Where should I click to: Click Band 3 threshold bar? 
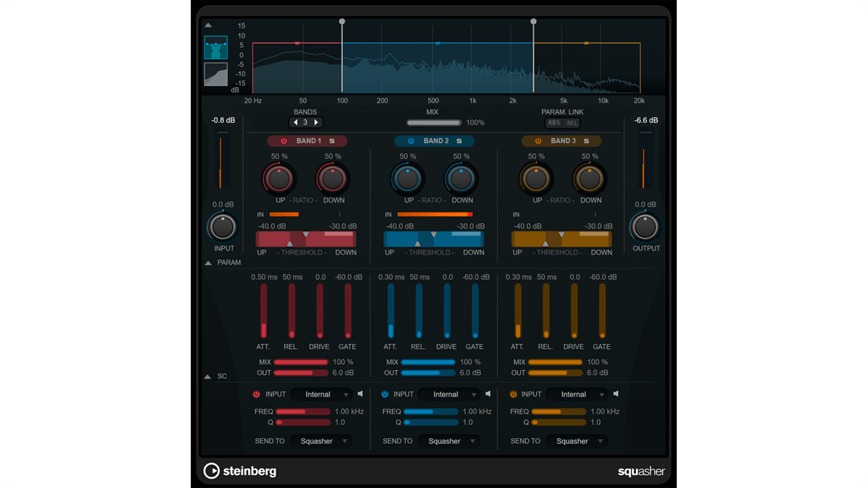pyautogui.click(x=561, y=239)
